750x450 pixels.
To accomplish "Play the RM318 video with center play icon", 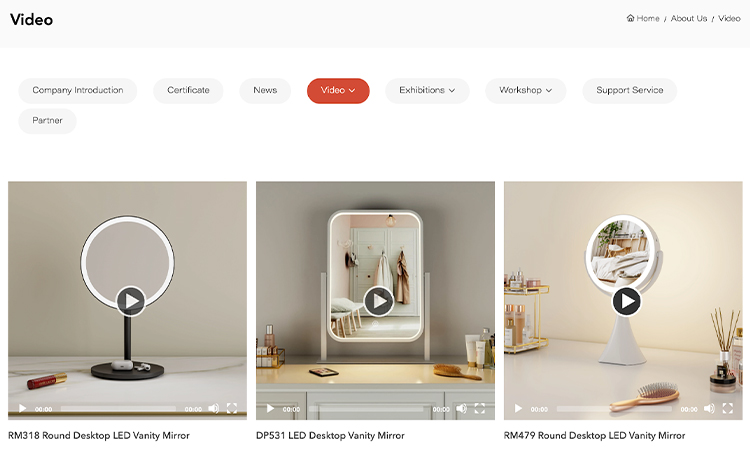I will pyautogui.click(x=131, y=301).
